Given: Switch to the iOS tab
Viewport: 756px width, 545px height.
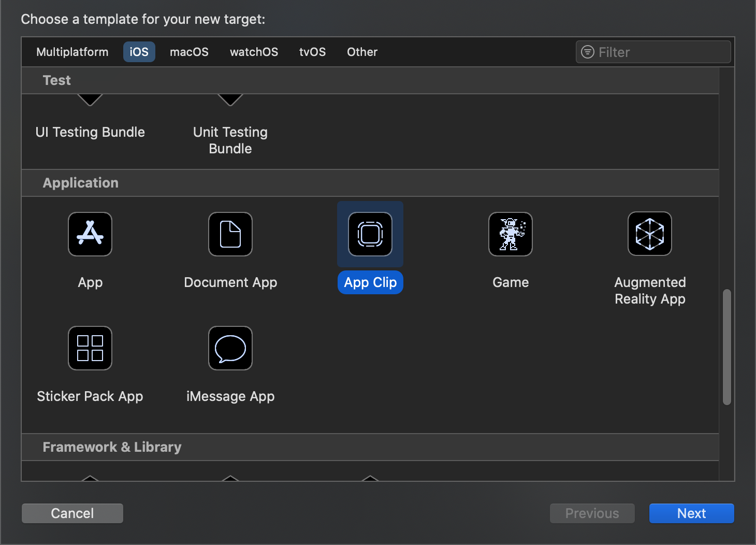Looking at the screenshot, I should (139, 52).
